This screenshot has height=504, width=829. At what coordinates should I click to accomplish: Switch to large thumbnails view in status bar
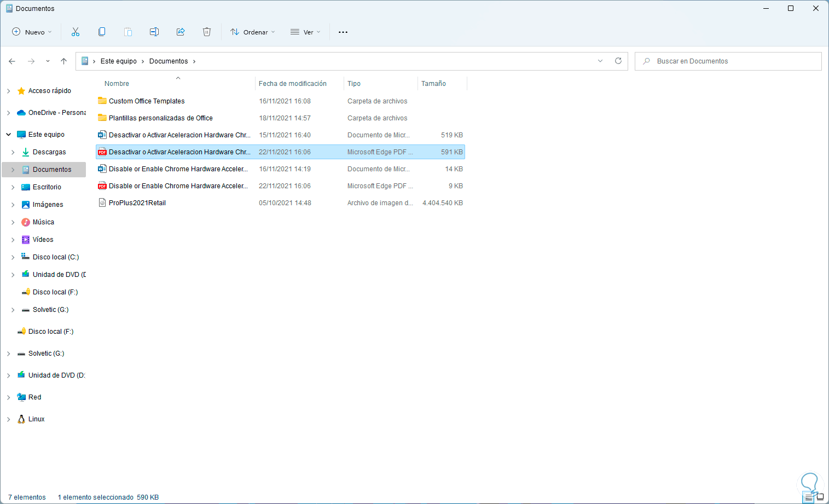(820, 497)
